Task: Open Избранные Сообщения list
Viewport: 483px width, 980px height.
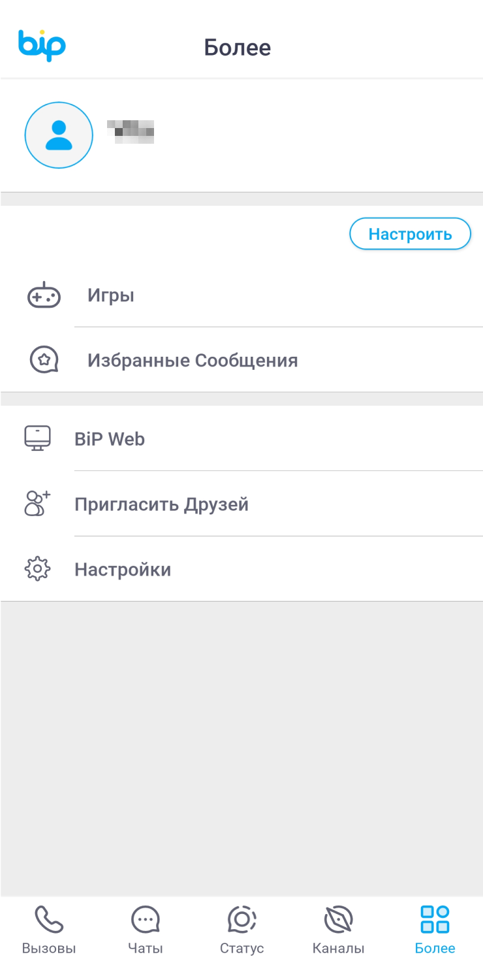Action: click(x=193, y=360)
